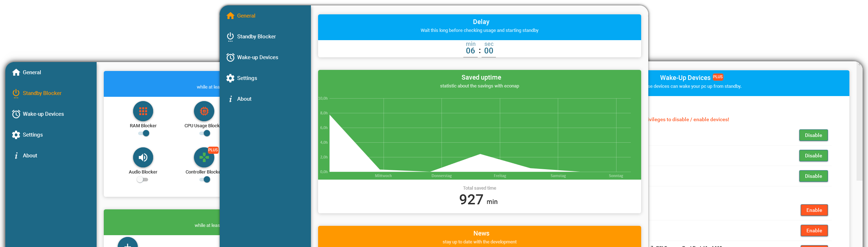Click Settings gear icon in center window
The height and width of the screenshot is (247, 868).
[x=230, y=78]
